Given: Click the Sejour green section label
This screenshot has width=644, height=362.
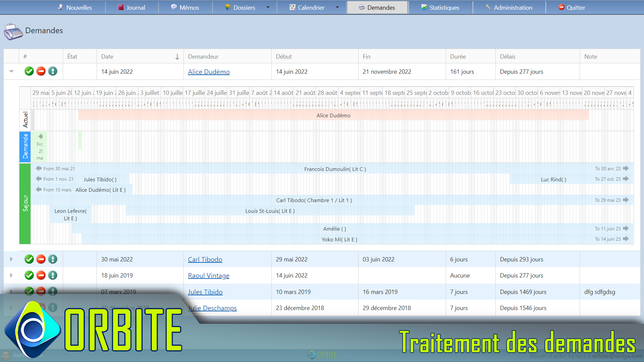Looking at the screenshot, I should point(25,203).
